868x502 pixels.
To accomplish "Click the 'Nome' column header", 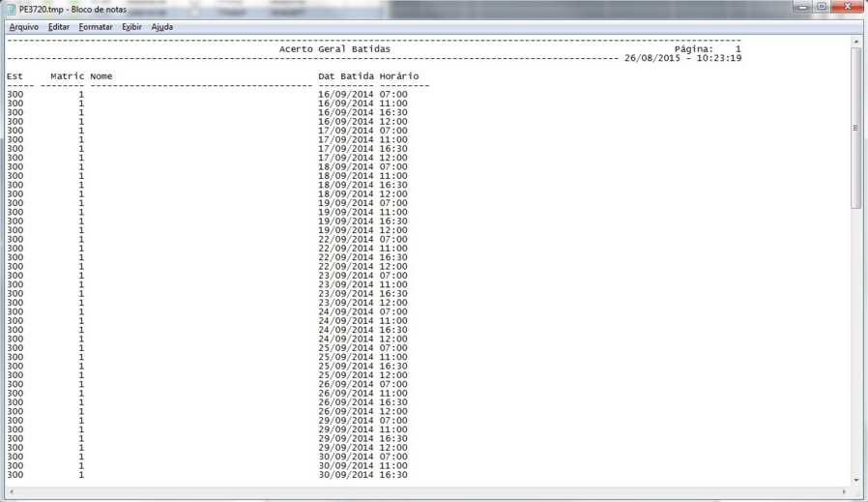I will [x=101, y=75].
